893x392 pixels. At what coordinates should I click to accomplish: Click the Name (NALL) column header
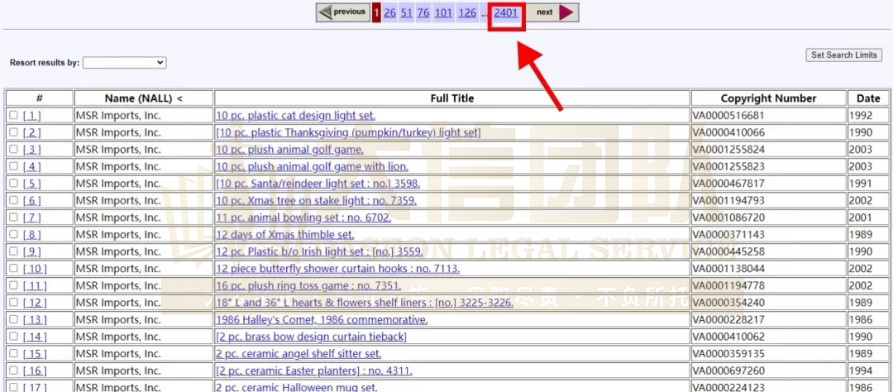pos(144,99)
